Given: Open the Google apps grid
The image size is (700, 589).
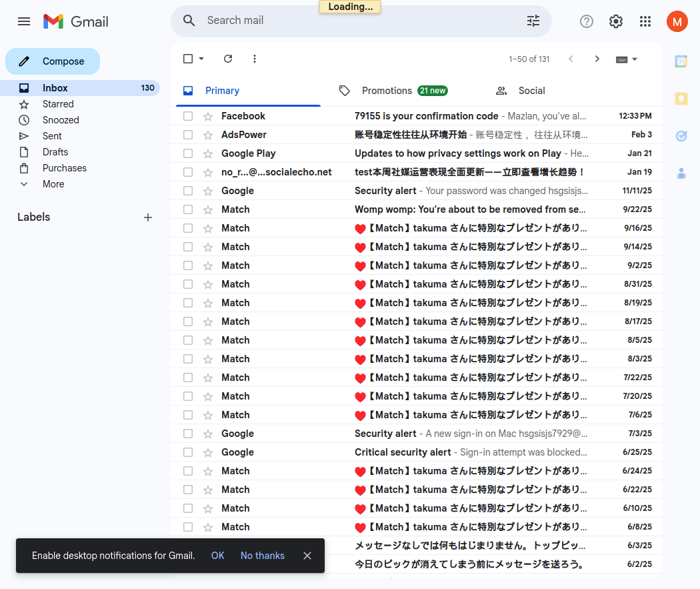Looking at the screenshot, I should 645,21.
